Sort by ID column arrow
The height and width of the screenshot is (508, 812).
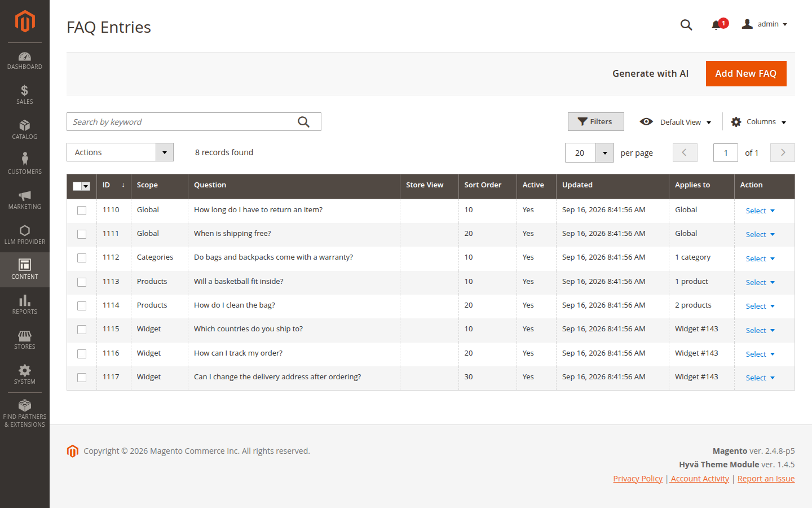tap(123, 185)
